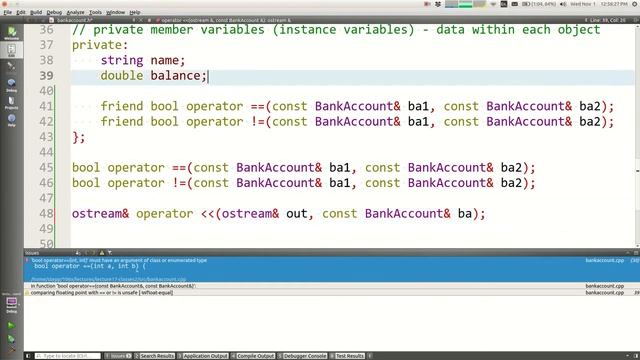640x360 pixels.
Task: Click the volume icon in system tray
Action: point(563,4)
